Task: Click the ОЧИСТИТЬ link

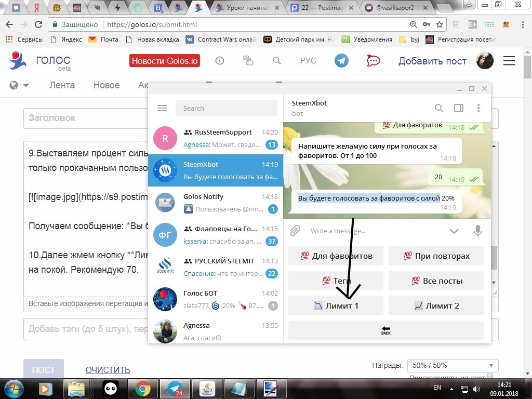Action: (108, 370)
